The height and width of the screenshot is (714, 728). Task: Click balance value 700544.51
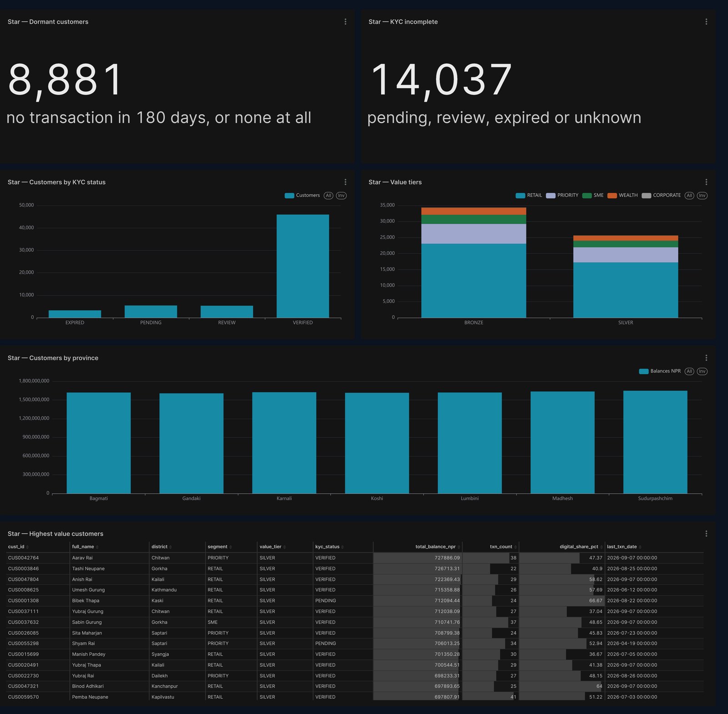(x=447, y=665)
